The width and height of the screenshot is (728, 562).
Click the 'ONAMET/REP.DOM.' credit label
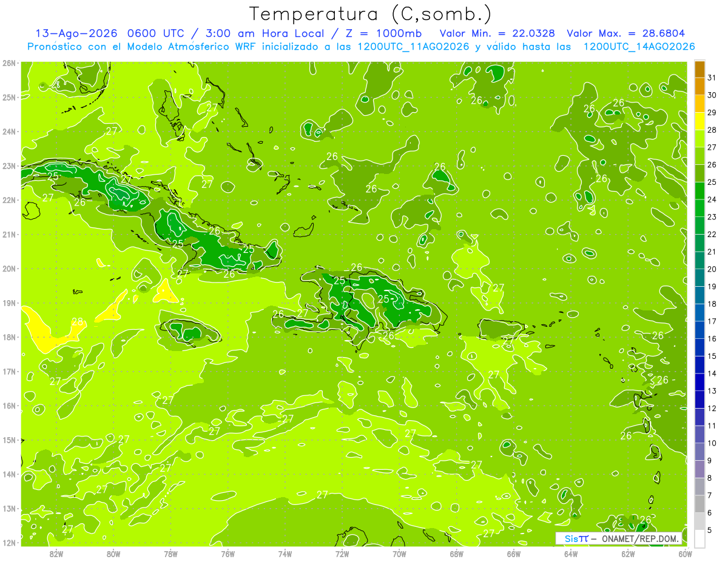pyautogui.click(x=640, y=538)
